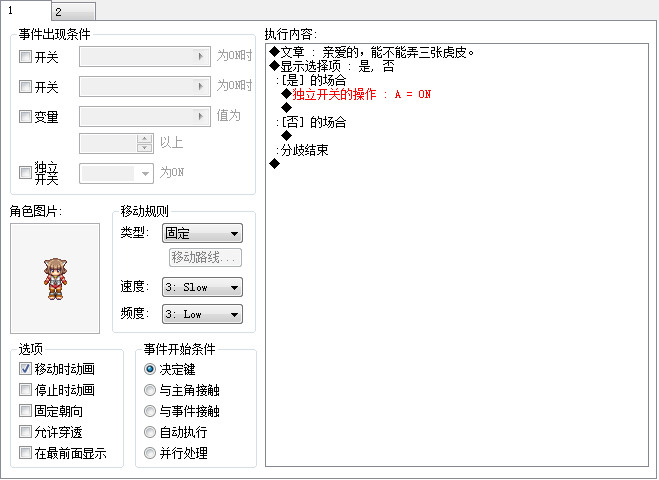
Task: Select the 决定键 trigger radio button
Action: click(x=150, y=369)
